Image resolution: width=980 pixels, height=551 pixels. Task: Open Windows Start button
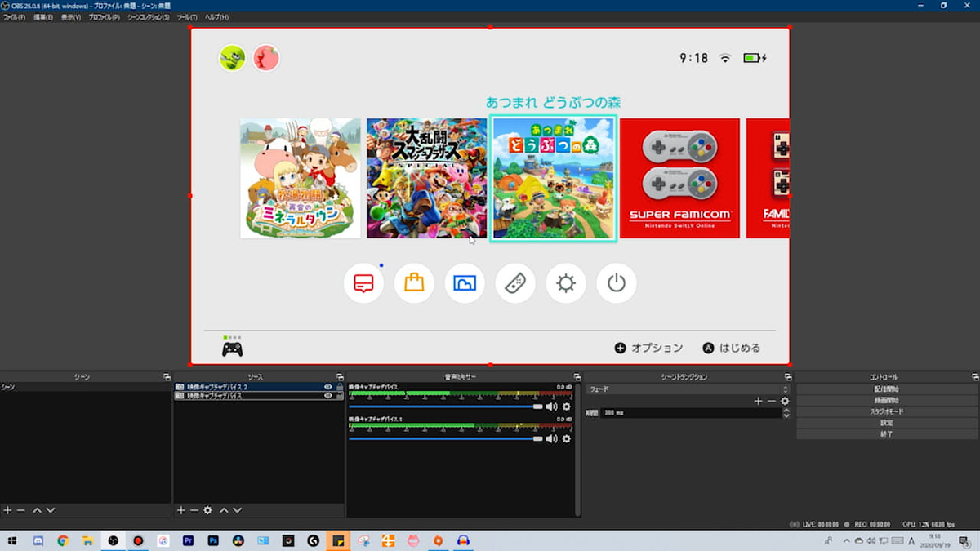coord(12,540)
